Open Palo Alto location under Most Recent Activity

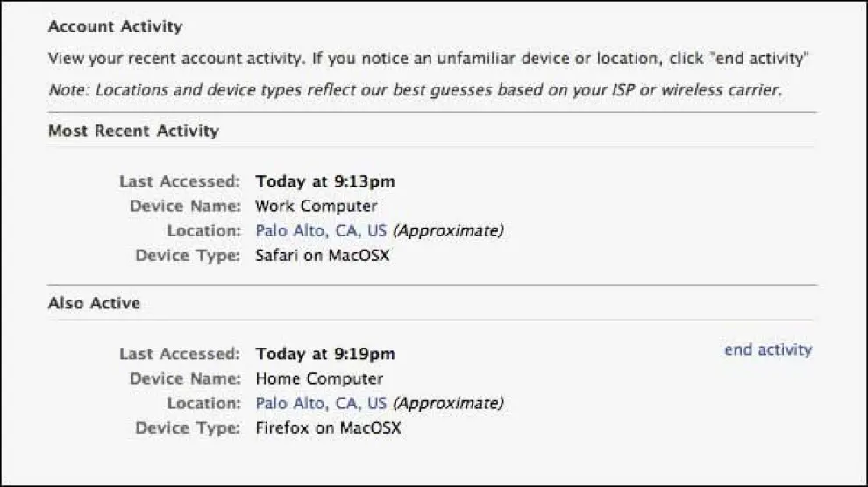[321, 231]
